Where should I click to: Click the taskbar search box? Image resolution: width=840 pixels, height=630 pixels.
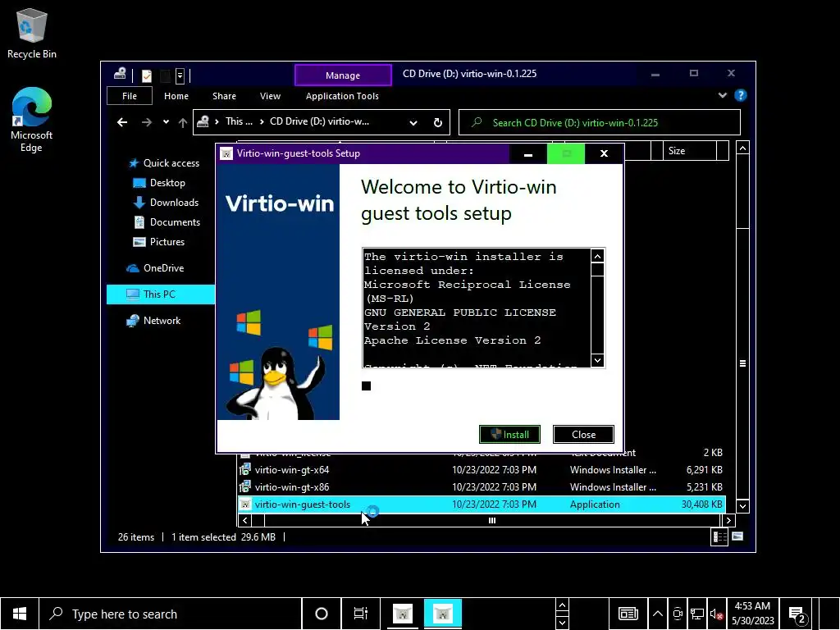pyautogui.click(x=171, y=614)
